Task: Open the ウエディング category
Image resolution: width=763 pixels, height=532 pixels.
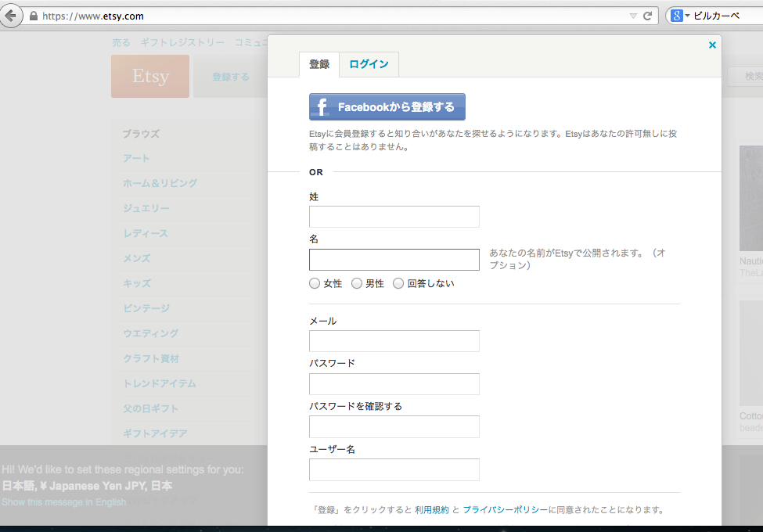Action: coord(151,333)
